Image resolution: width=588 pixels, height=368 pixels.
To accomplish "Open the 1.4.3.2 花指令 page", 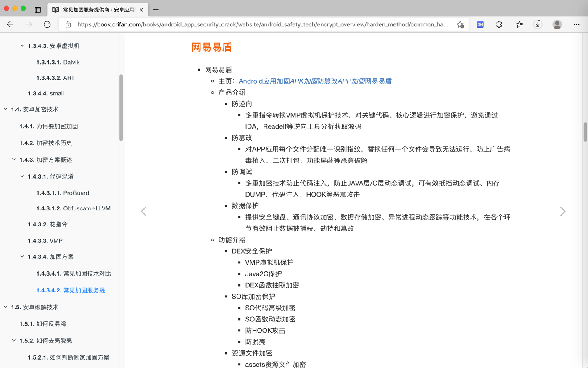I will [48, 224].
